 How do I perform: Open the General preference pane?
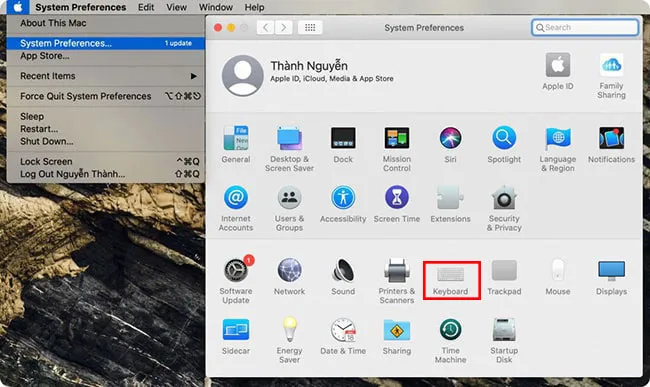pos(235,144)
